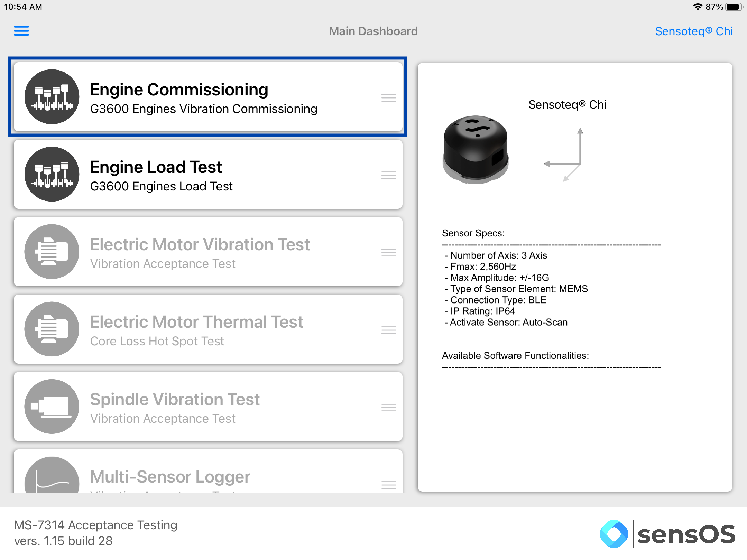Click 'Connection Type: BLE' spec line

tap(496, 300)
